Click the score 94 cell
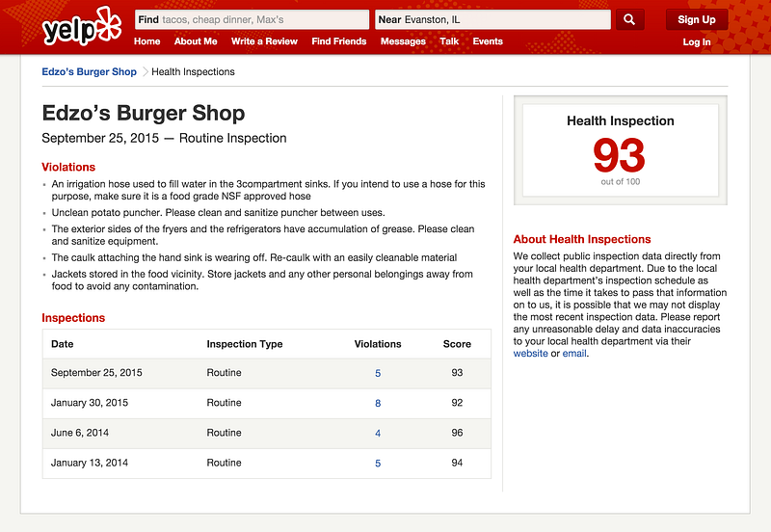 (x=457, y=463)
